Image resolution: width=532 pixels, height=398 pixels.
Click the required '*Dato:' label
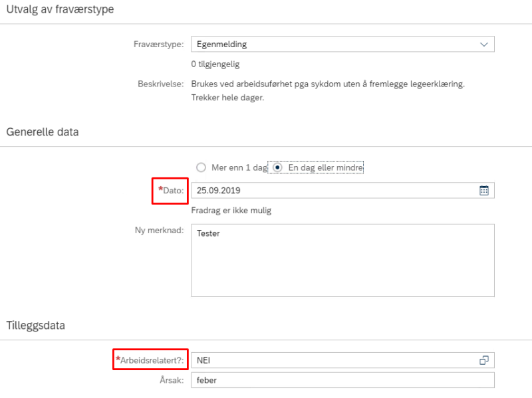tap(171, 190)
